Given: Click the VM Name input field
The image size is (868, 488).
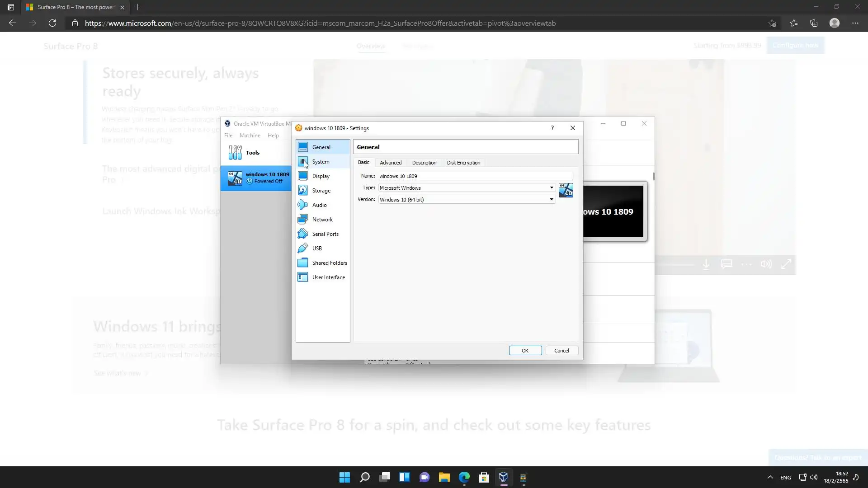Looking at the screenshot, I should 475,176.
